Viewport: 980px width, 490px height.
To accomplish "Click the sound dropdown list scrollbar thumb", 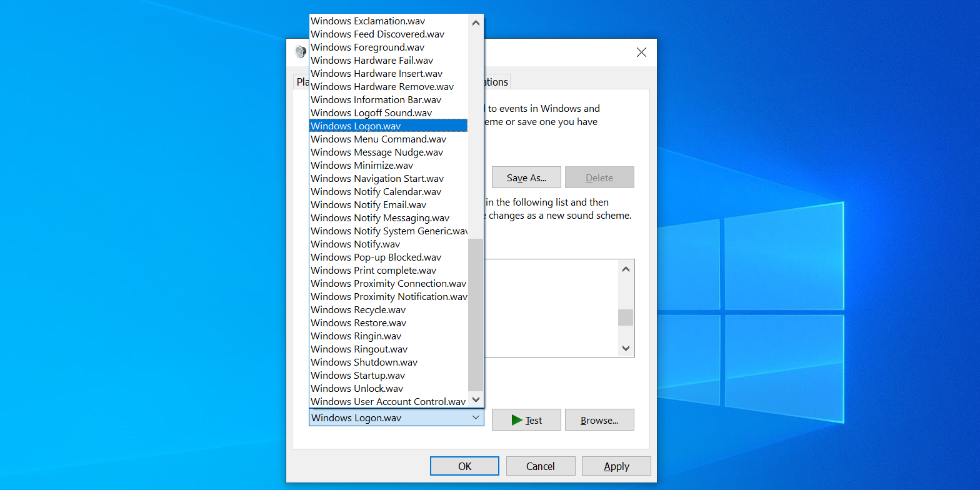I will (476, 314).
